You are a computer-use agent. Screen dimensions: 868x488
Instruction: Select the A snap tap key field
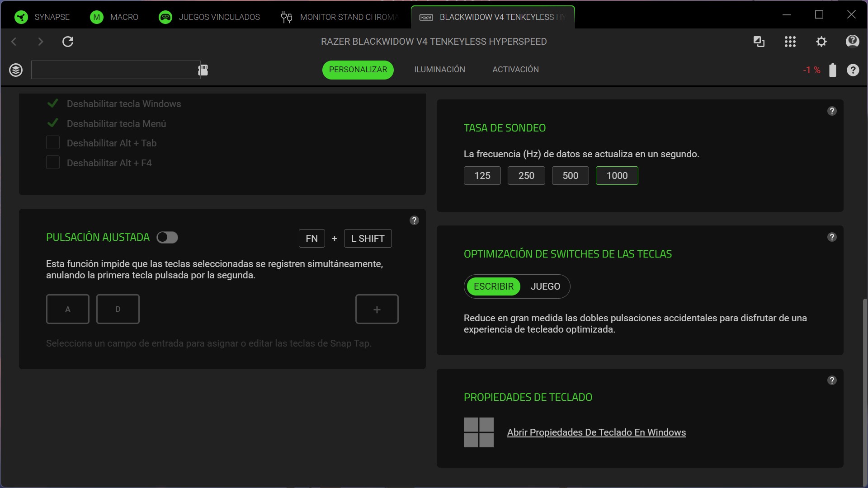(x=68, y=309)
